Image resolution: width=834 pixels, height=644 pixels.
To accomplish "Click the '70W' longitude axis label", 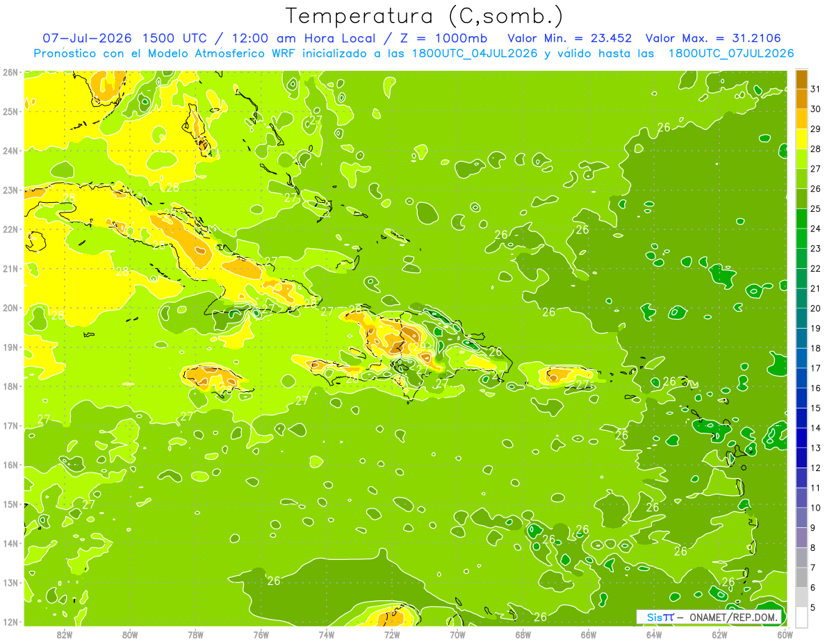I will [457, 634].
